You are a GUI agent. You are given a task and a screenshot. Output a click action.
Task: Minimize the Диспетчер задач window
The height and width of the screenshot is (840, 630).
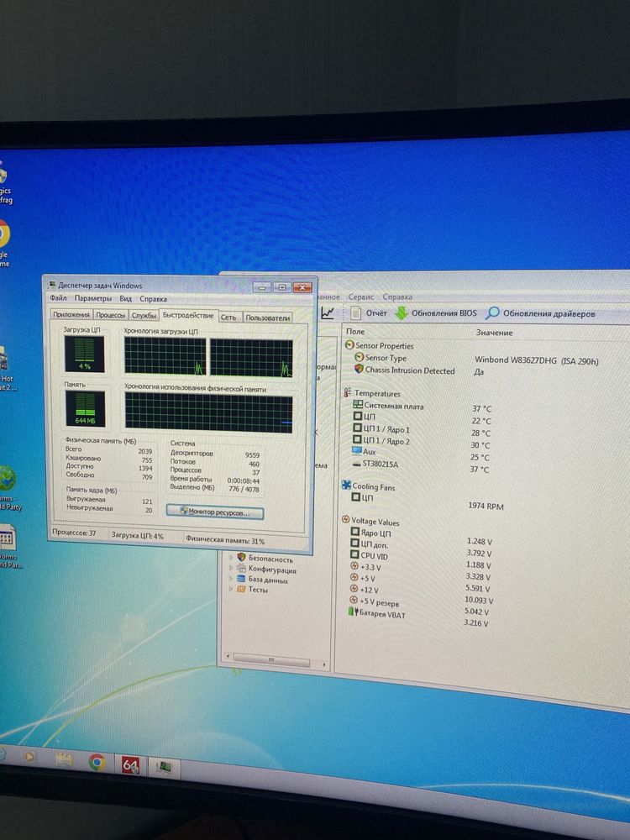(x=261, y=287)
